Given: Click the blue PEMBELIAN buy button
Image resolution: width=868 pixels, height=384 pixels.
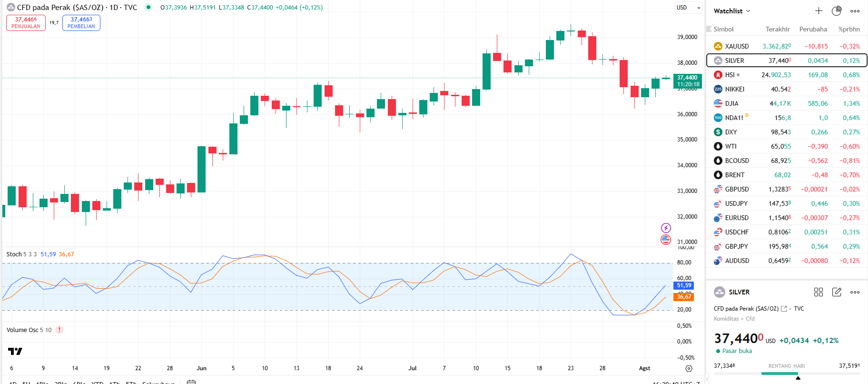Looking at the screenshot, I should pos(81,23).
